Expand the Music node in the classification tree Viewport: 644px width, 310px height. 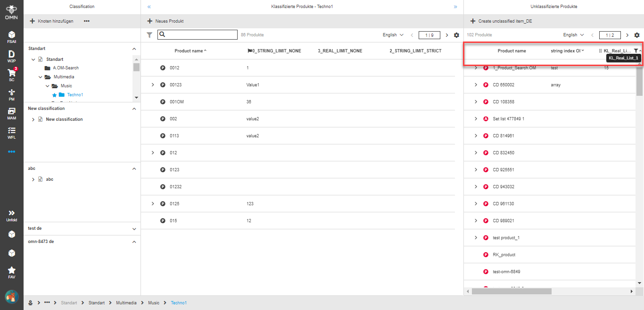(47, 86)
